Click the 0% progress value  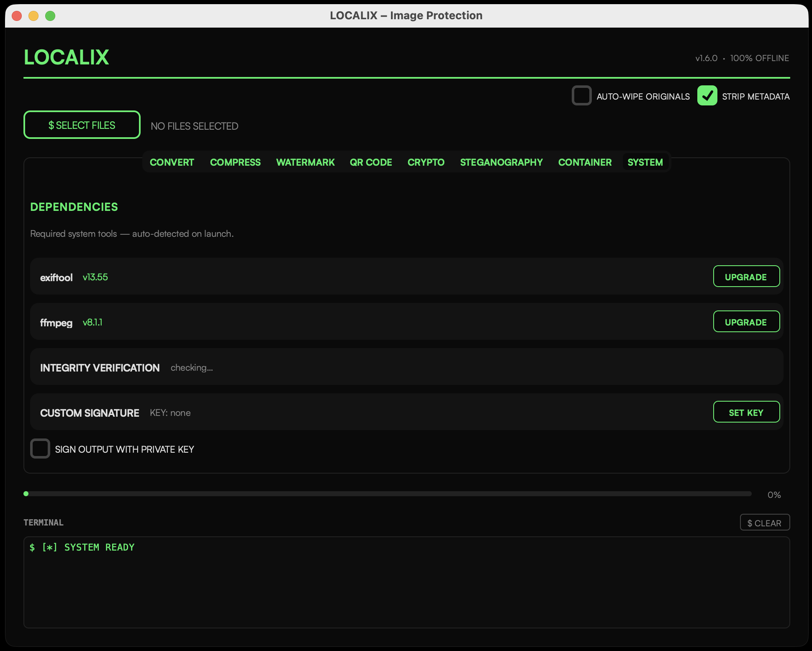click(774, 495)
